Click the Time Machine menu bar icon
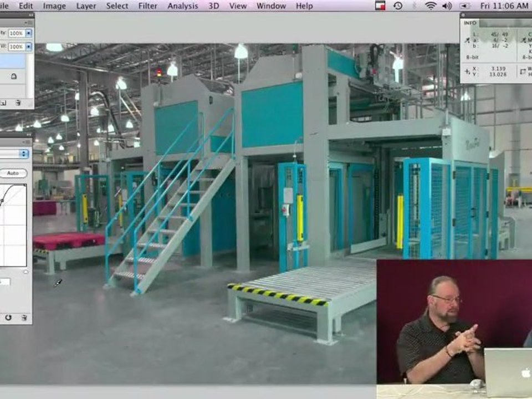532x399 pixels. pos(398,6)
